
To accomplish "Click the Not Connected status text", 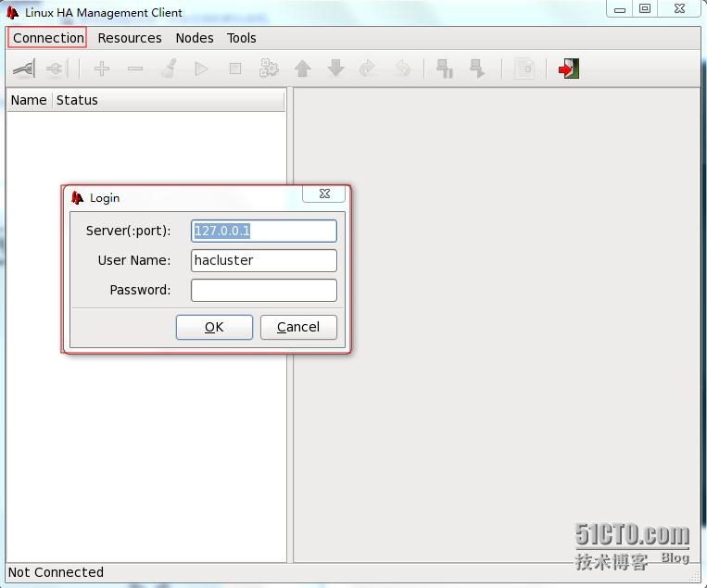I will (x=56, y=572).
